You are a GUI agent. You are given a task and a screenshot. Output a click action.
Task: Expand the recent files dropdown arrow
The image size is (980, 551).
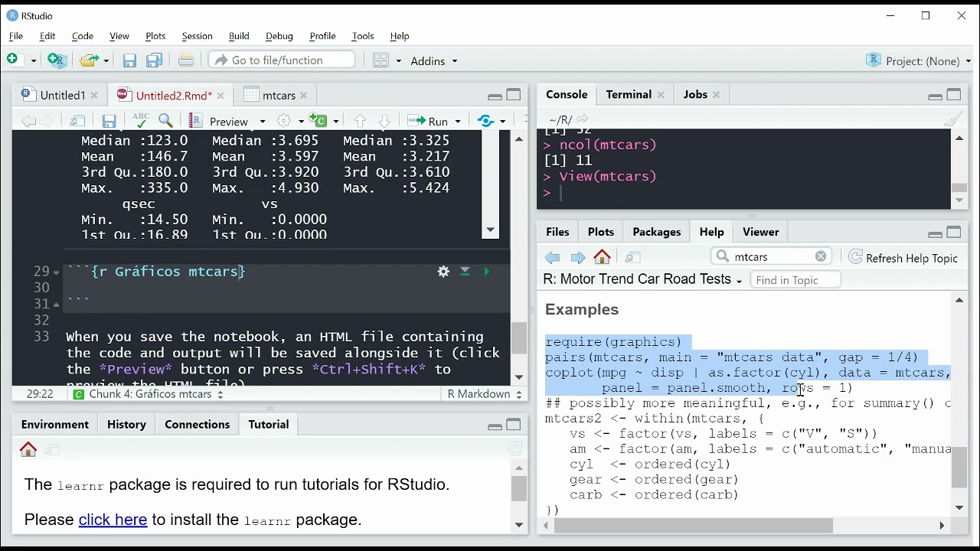106,61
